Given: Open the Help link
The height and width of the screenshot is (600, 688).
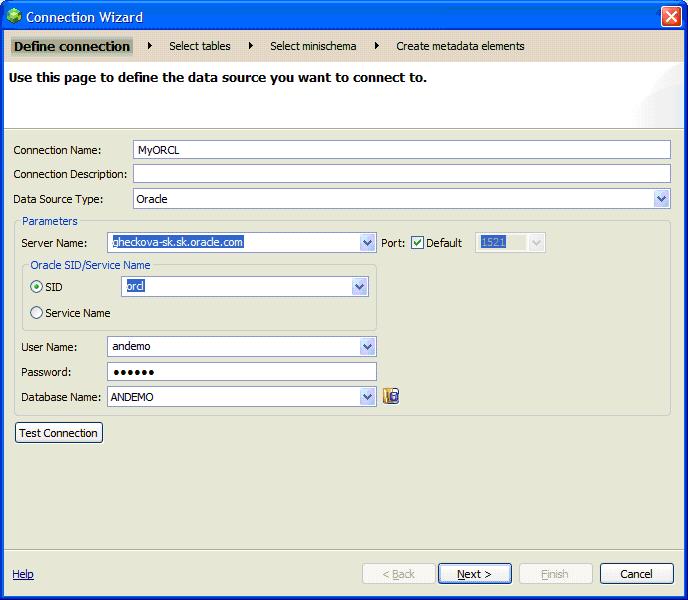Looking at the screenshot, I should coord(23,574).
